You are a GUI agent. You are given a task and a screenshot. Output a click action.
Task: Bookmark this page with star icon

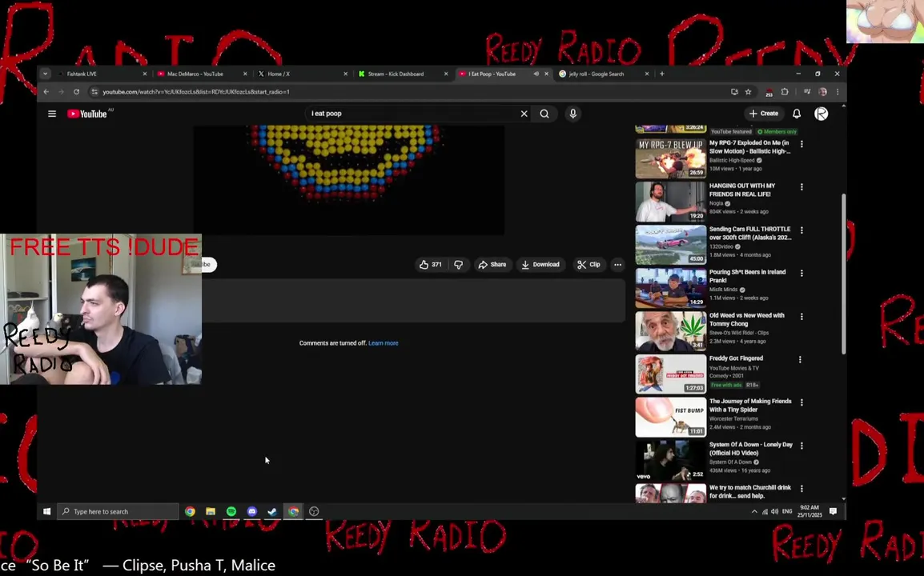[x=749, y=92]
